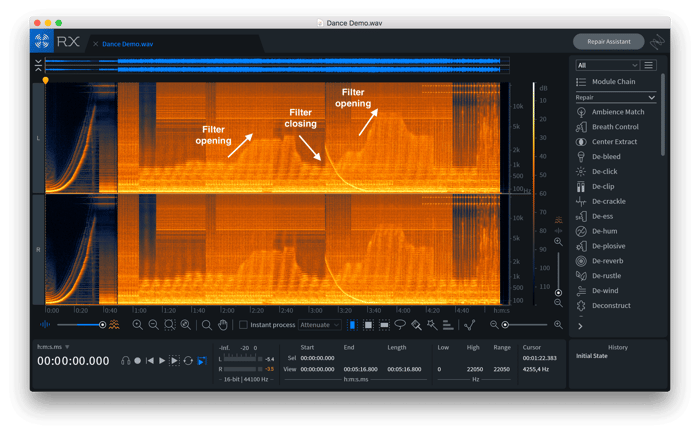Viewport: 700px width, 434px height.
Task: Close the Dance Demo.wav tab
Action: pos(96,44)
